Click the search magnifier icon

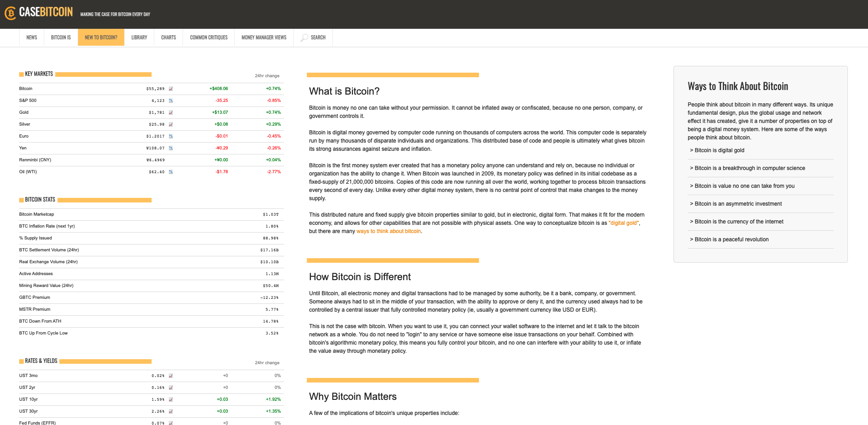tap(304, 37)
